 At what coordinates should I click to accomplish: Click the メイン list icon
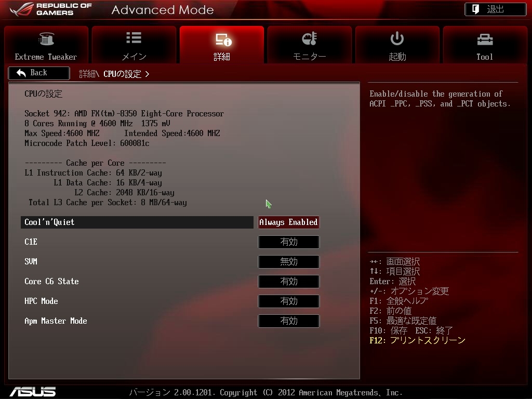[134, 38]
